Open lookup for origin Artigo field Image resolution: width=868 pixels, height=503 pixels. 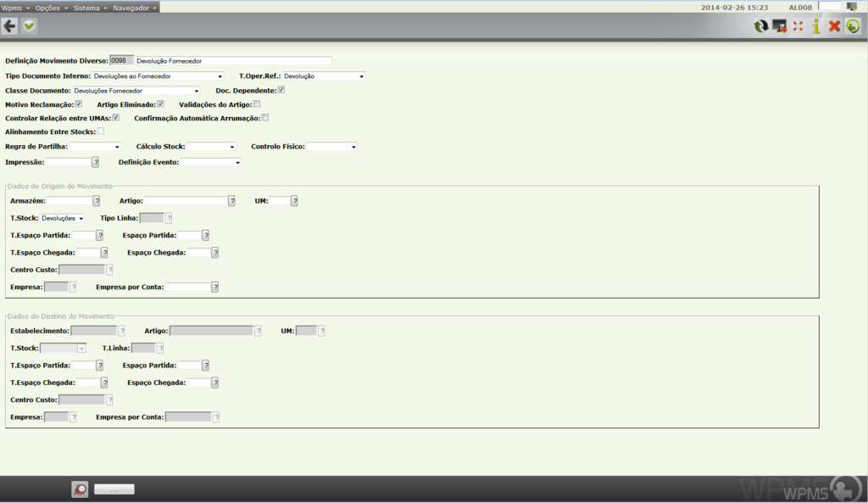(231, 200)
